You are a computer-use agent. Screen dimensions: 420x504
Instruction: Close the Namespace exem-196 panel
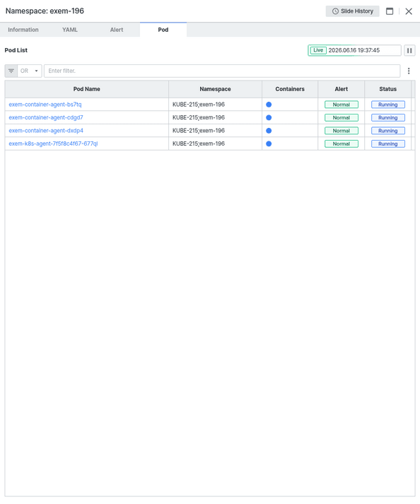tap(409, 11)
